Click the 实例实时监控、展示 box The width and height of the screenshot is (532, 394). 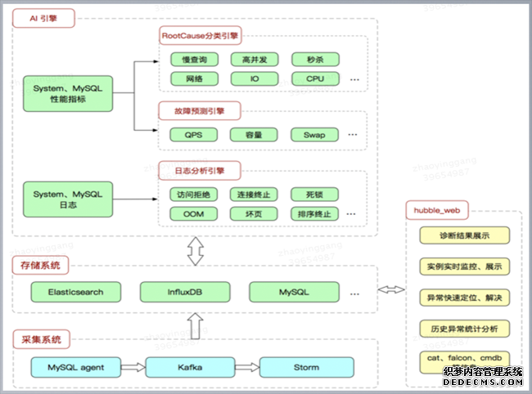click(464, 266)
